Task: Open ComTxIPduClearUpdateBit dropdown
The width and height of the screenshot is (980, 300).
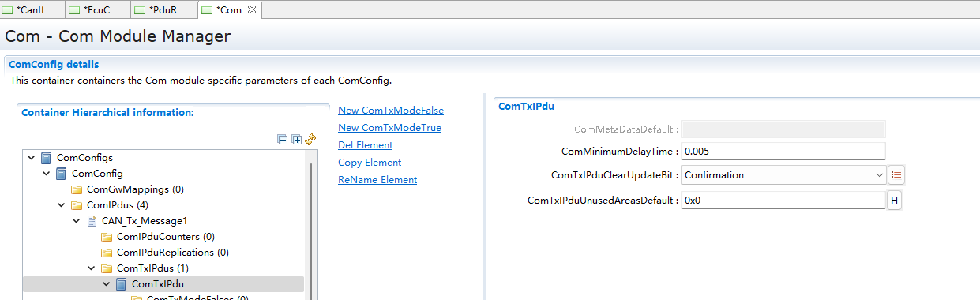Action: pos(880,175)
